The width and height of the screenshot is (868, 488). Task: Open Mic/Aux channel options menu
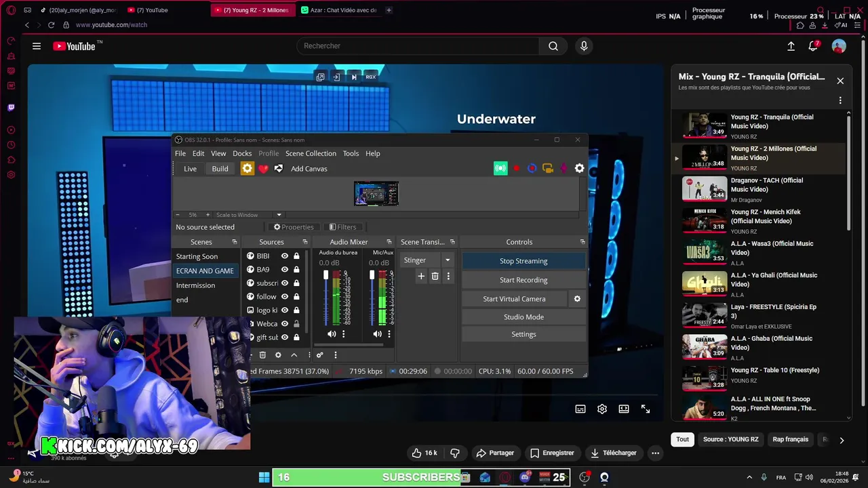point(389,333)
